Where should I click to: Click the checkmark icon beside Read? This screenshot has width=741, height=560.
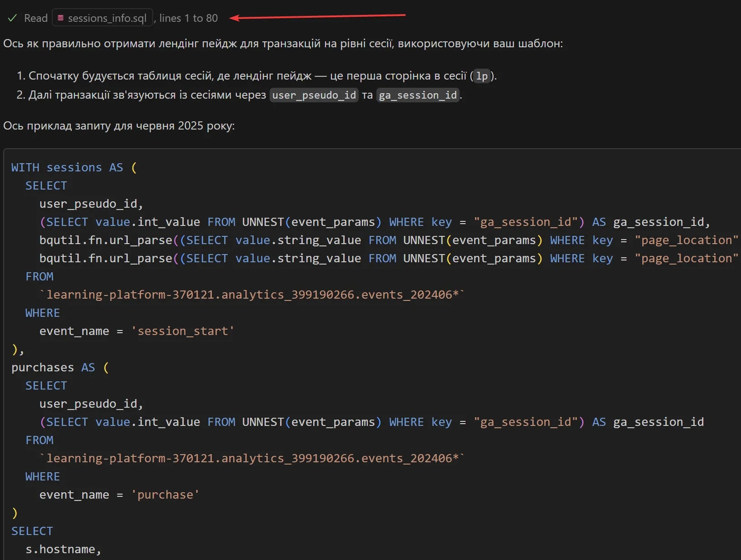(12, 18)
